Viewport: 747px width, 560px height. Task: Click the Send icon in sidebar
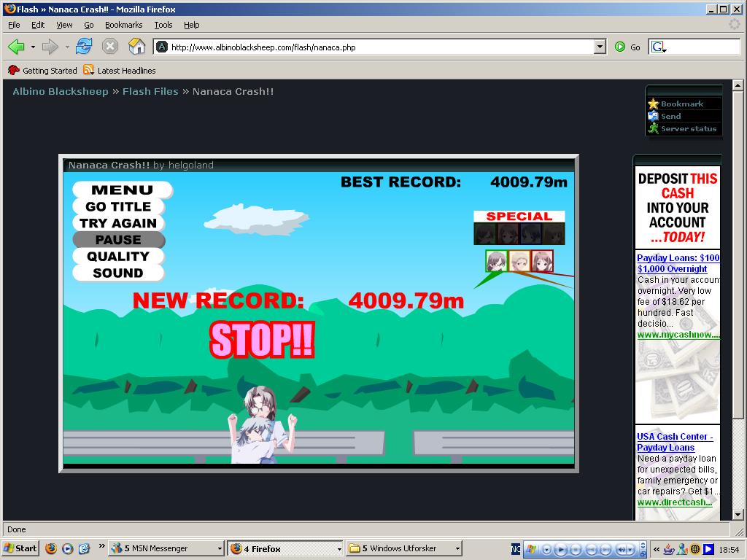[653, 116]
